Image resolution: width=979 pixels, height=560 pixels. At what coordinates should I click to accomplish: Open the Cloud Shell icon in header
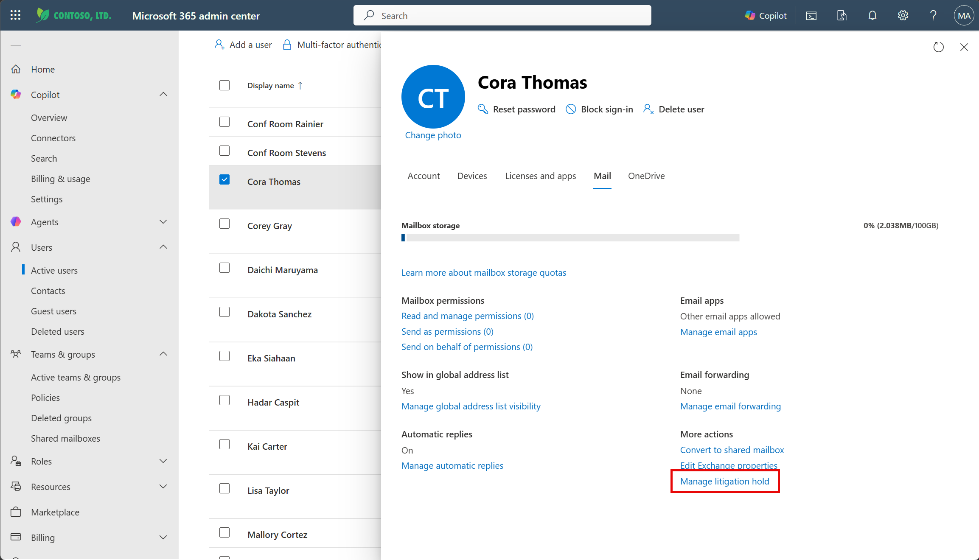coord(811,16)
